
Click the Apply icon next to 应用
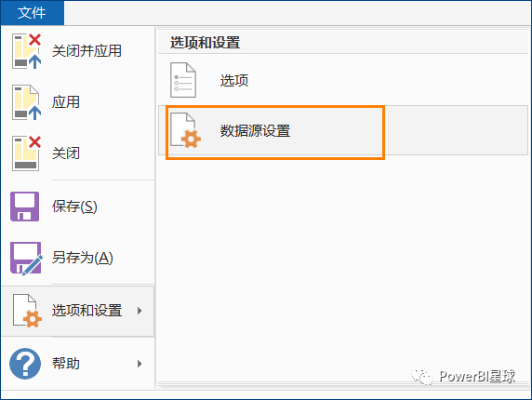26,102
